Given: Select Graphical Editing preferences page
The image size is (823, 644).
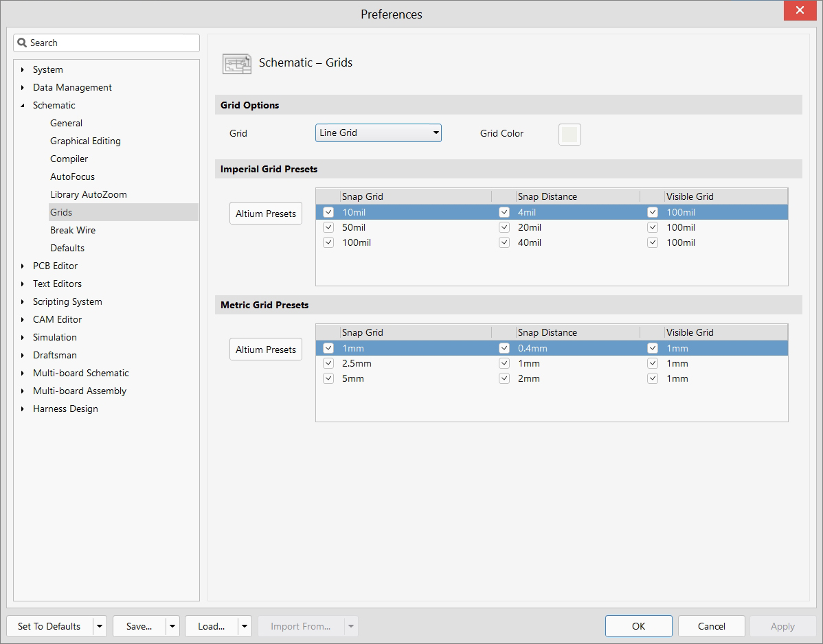Looking at the screenshot, I should click(86, 141).
